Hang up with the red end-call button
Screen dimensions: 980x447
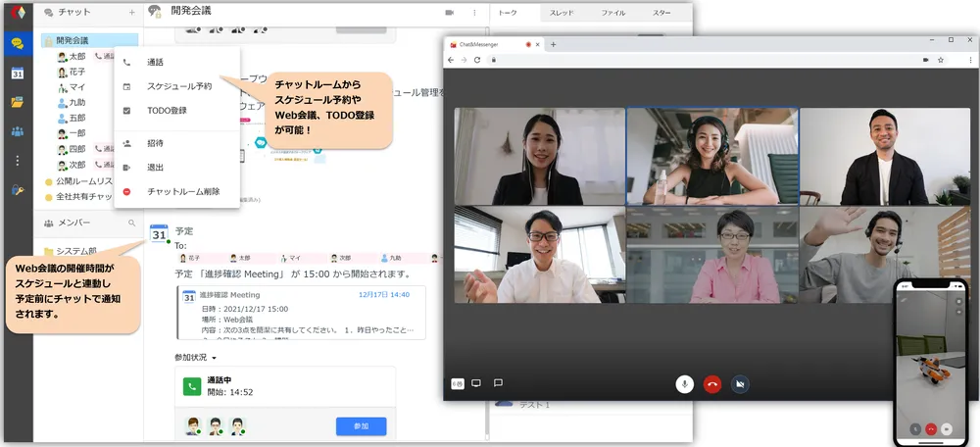tap(712, 383)
